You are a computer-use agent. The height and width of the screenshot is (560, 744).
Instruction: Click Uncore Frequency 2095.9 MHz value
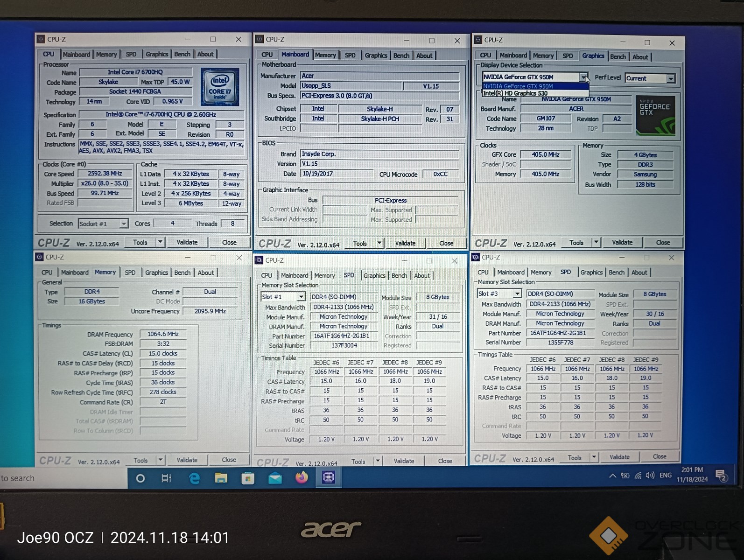tap(210, 311)
